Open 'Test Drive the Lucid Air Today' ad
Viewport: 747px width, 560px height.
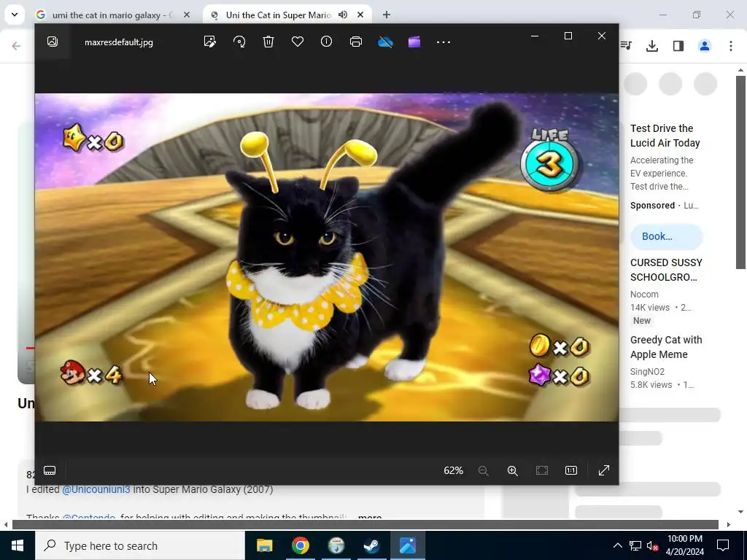click(x=665, y=136)
